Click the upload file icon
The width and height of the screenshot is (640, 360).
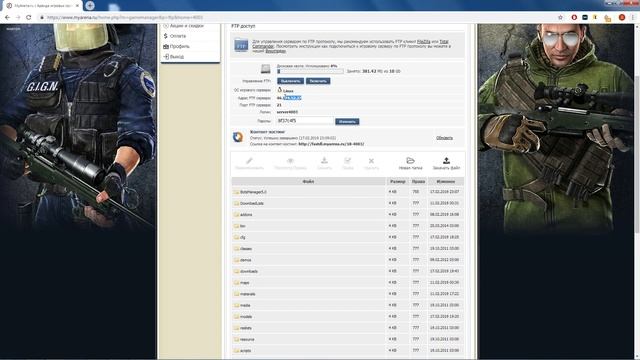pyautogui.click(x=446, y=161)
